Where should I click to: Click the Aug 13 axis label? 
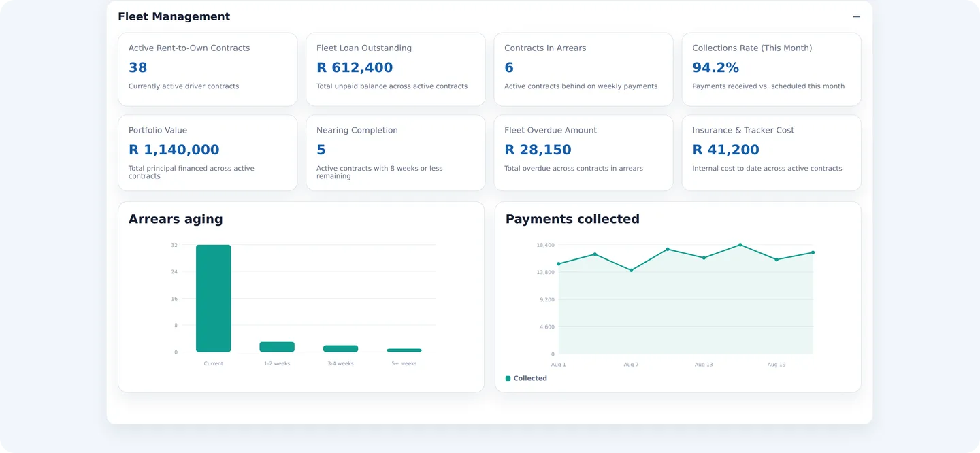click(x=704, y=365)
